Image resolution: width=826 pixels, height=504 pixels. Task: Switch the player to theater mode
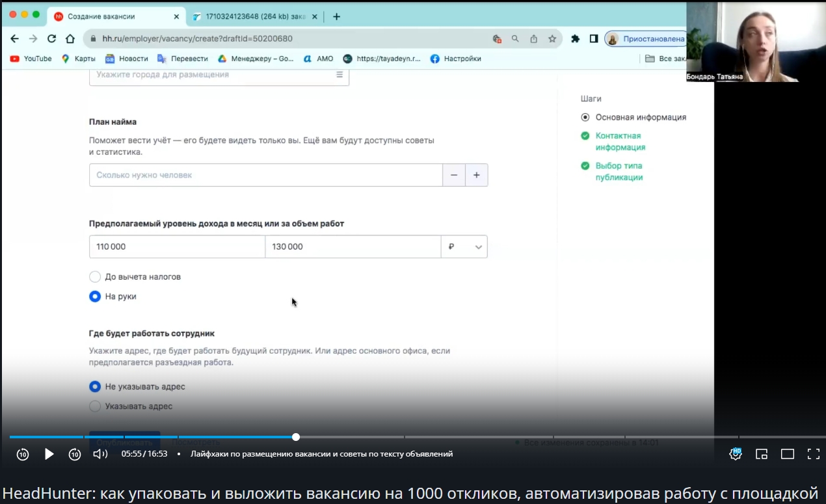pos(788,454)
